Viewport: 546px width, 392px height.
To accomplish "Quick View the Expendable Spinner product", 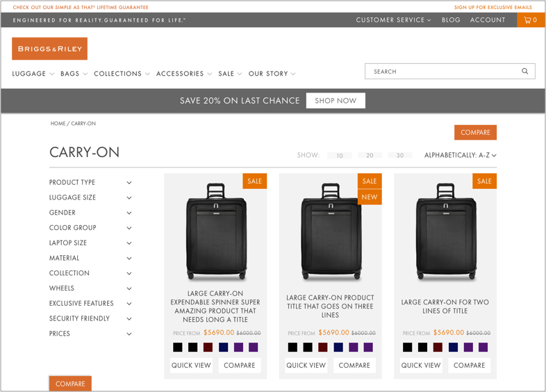I will click(x=191, y=365).
